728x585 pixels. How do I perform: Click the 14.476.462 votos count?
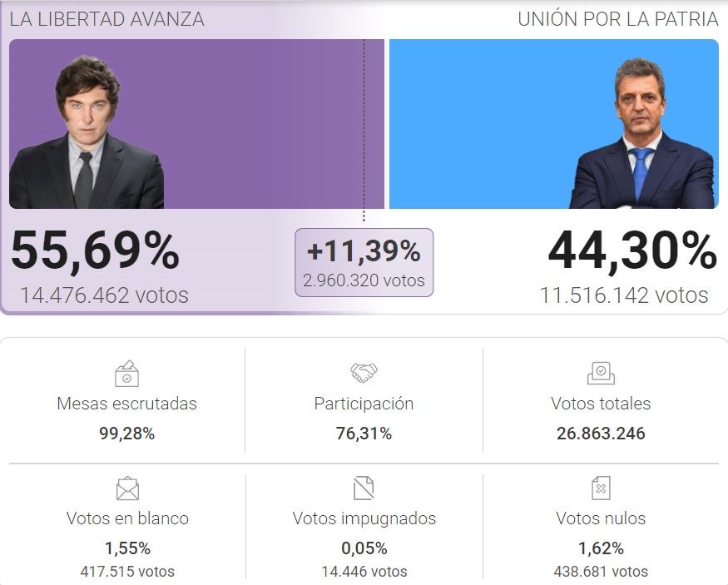(x=105, y=295)
